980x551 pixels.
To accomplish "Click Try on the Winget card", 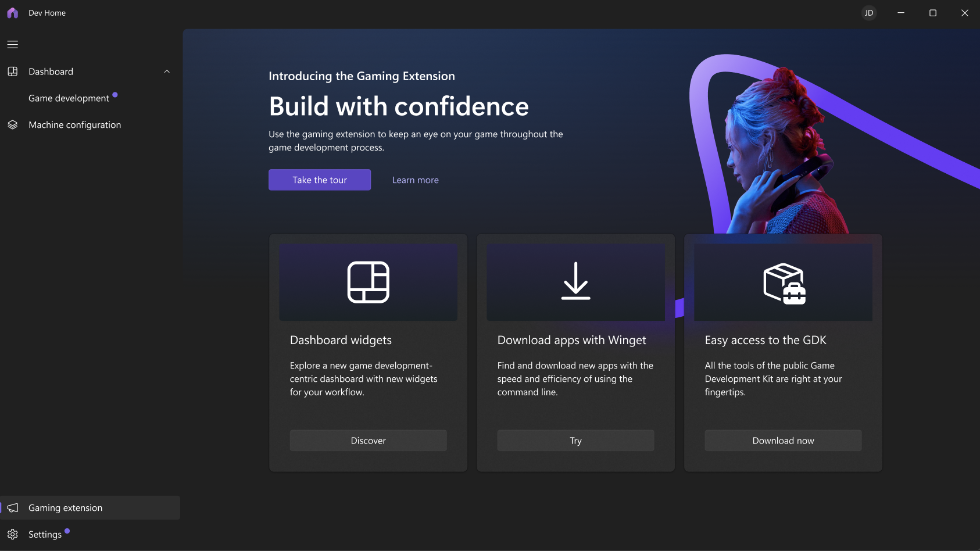I will [576, 441].
